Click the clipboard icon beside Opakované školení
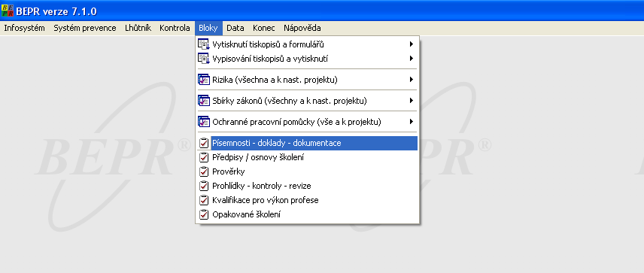Screen dimensions: 644x273 click(x=204, y=214)
